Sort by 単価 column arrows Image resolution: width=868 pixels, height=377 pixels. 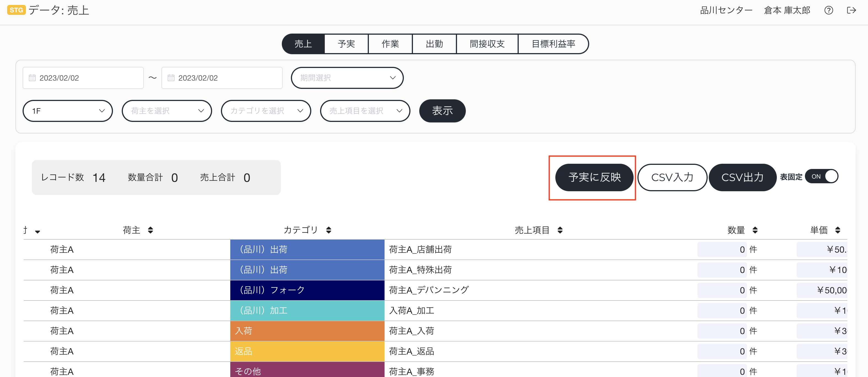click(x=838, y=230)
